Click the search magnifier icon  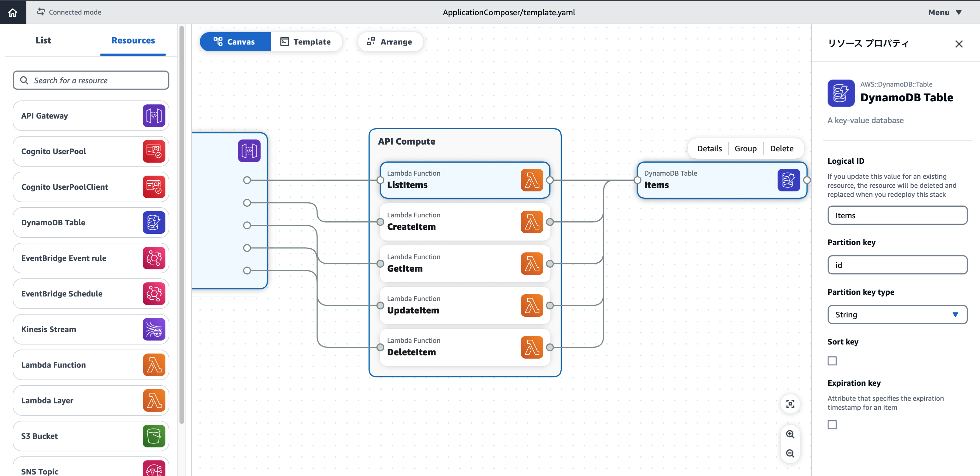coord(24,80)
